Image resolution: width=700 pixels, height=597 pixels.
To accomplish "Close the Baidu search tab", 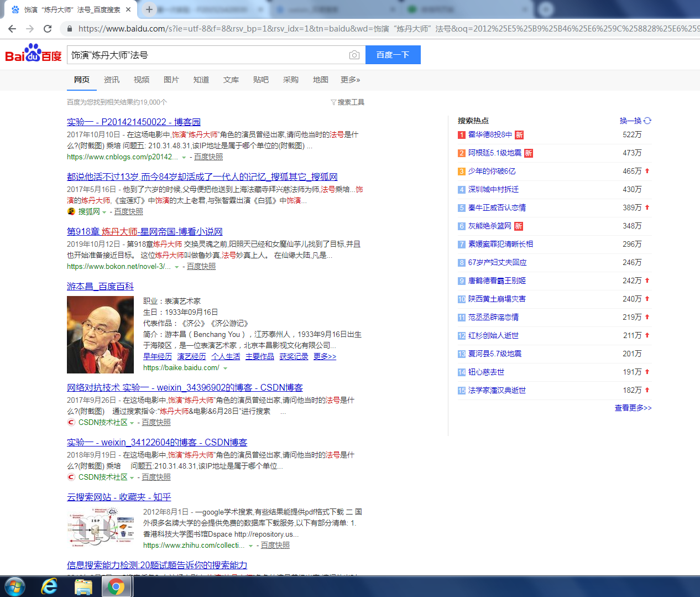I will point(128,9).
